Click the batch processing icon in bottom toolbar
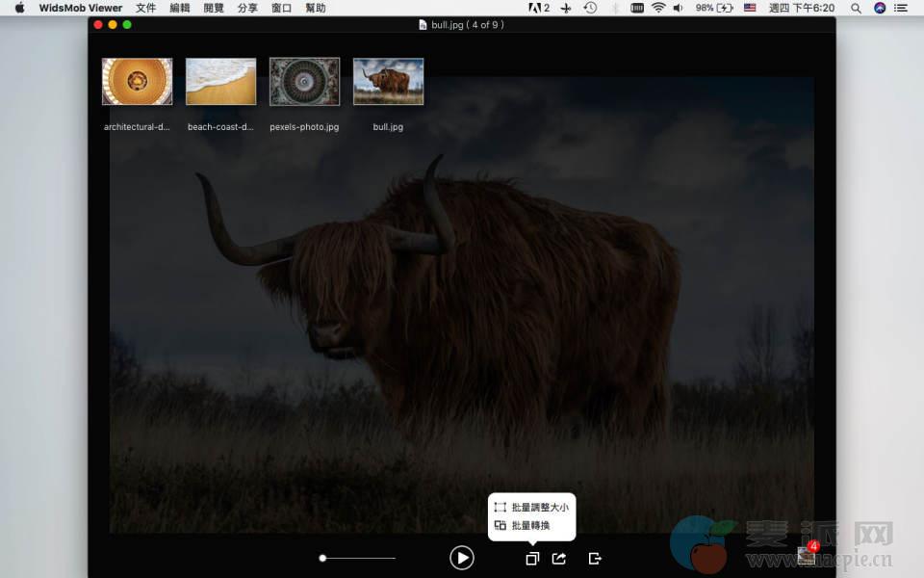The image size is (924, 578). point(531,559)
